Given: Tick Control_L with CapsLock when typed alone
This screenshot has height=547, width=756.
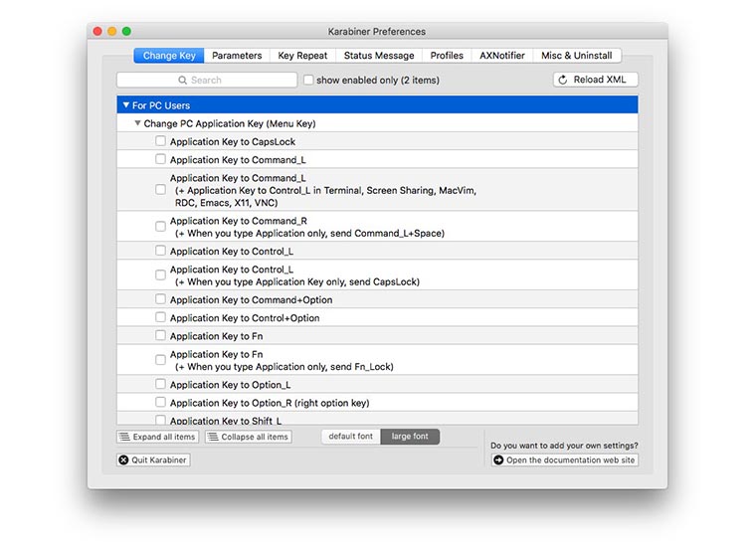Looking at the screenshot, I should (x=160, y=275).
